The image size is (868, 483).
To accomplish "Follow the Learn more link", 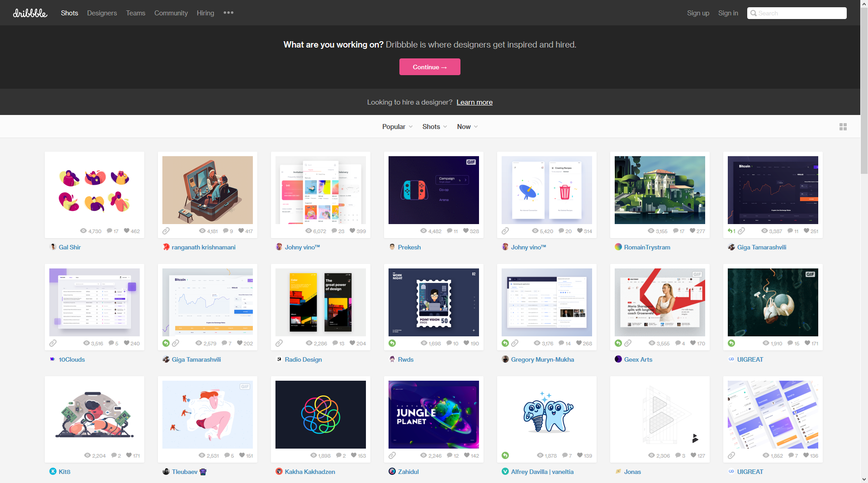I will tap(474, 102).
